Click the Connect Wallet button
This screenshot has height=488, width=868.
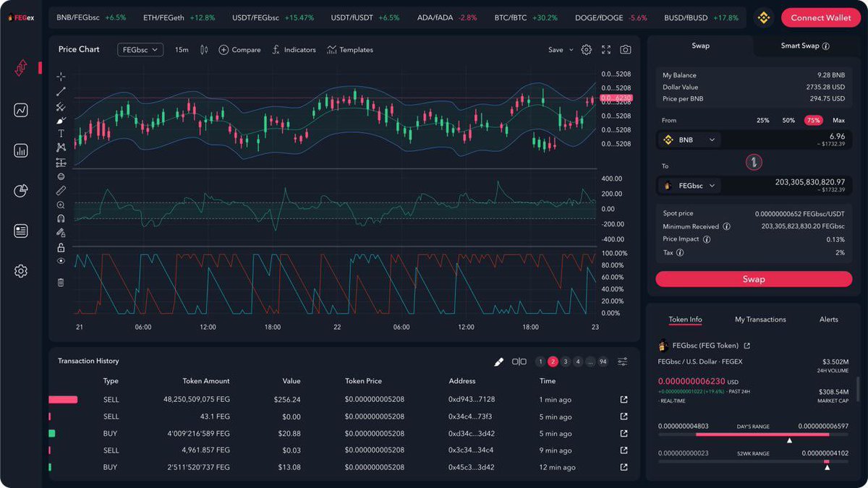tap(821, 17)
